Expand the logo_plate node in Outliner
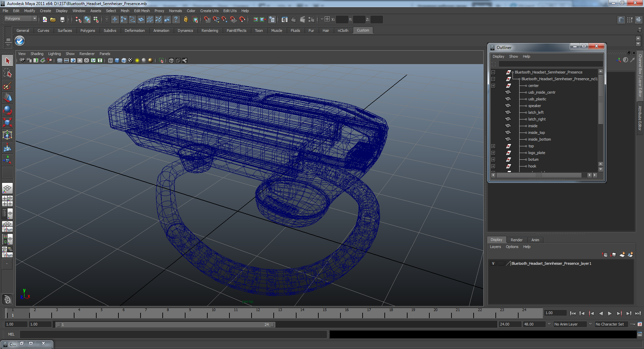Image resolution: width=644 pixels, height=349 pixels. 493,153
